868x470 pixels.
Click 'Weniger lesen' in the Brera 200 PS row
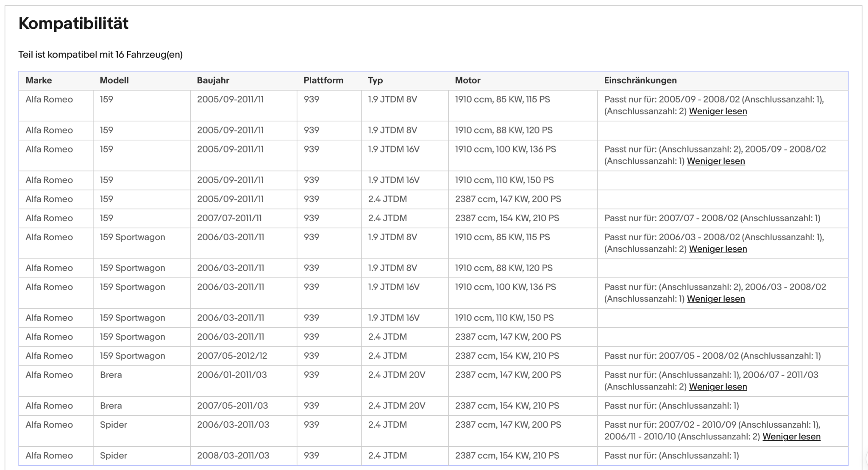718,387
